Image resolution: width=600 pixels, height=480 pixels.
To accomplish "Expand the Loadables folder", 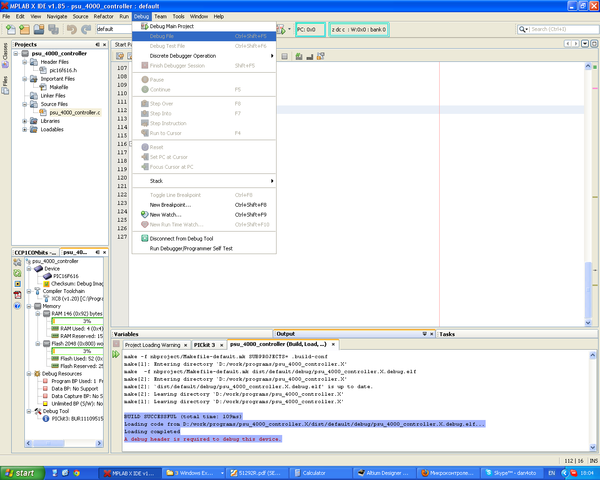I will [x=24, y=129].
